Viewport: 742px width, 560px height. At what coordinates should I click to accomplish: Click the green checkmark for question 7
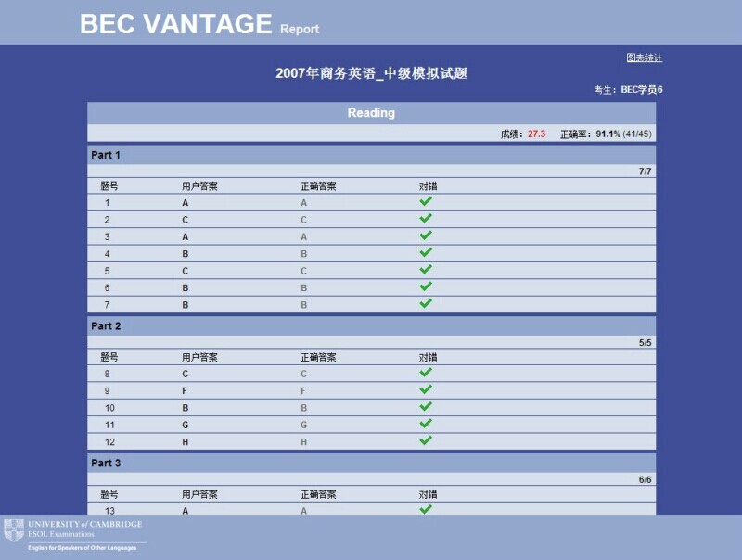coord(426,303)
